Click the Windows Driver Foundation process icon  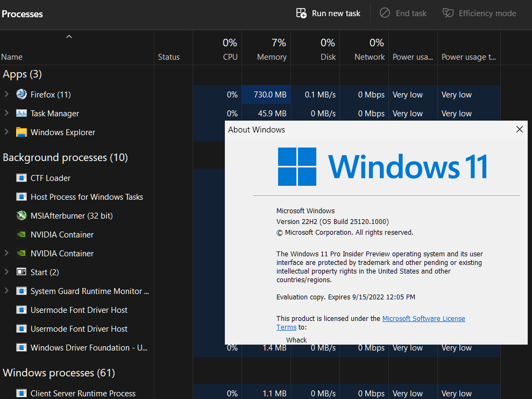(x=22, y=347)
